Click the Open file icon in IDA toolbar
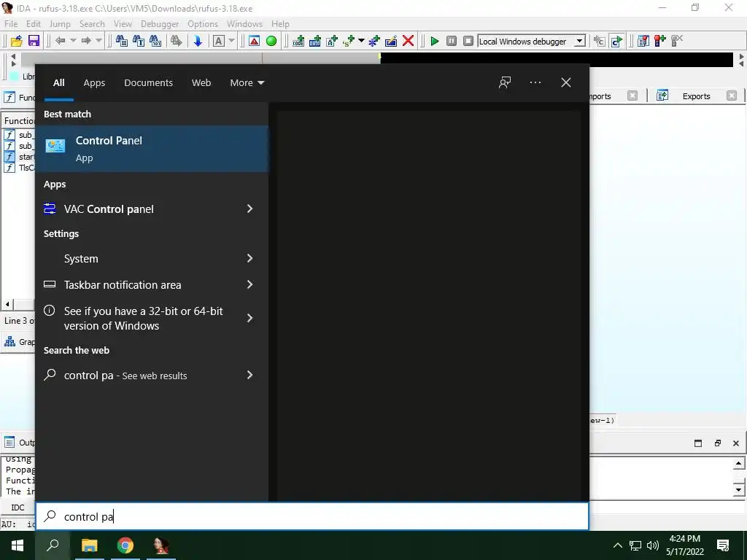The height and width of the screenshot is (560, 747). (17, 41)
